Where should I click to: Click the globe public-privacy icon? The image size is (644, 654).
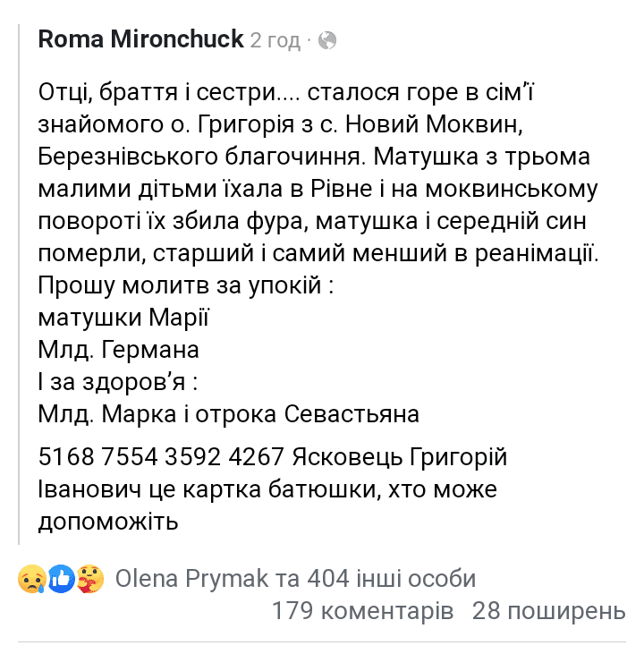[327, 41]
